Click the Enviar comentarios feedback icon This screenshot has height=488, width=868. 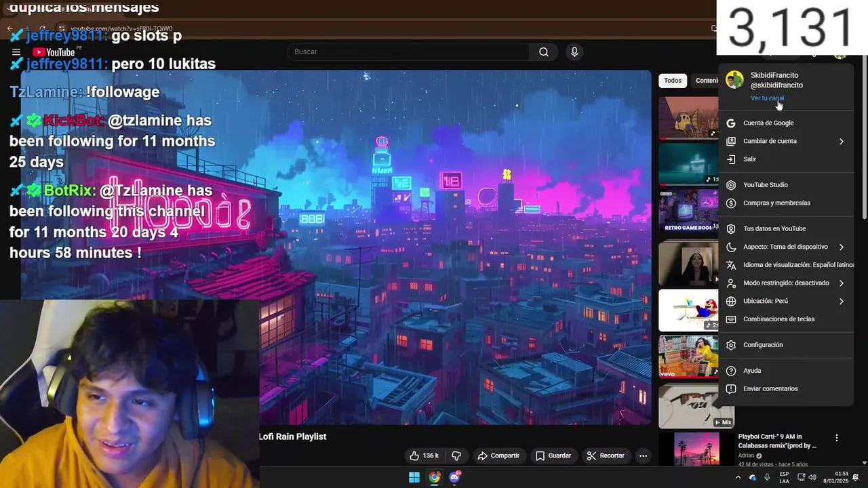tap(731, 389)
